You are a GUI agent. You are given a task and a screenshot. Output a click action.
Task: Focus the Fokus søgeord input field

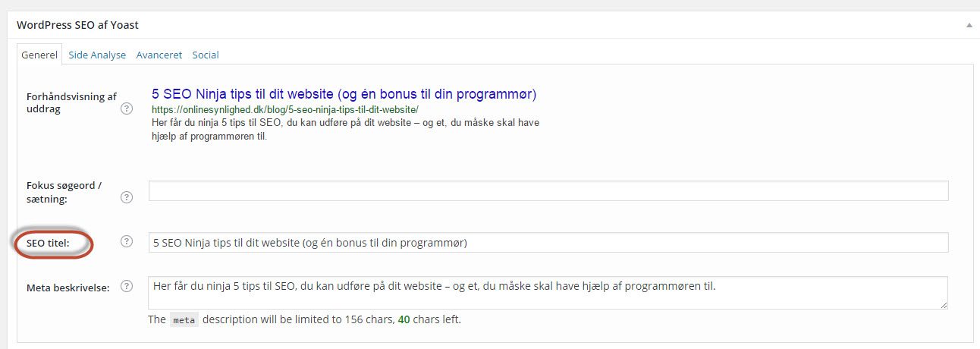coord(548,190)
